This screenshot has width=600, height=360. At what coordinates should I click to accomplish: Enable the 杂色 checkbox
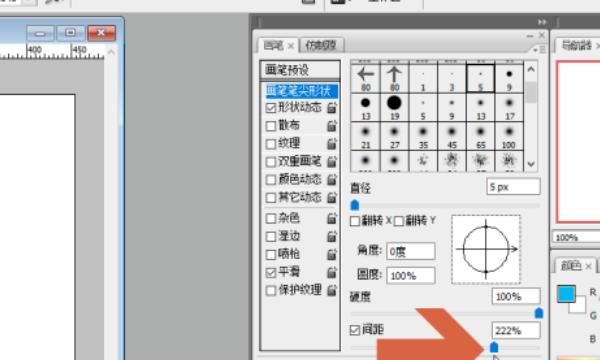pos(271,218)
